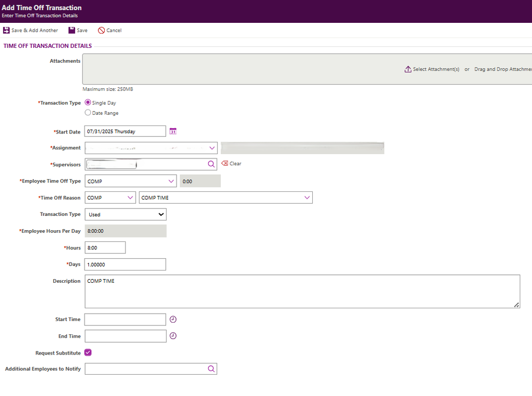This screenshot has height=396, width=532.
Task: Uncheck the Request Substitute checkbox
Action: coord(88,352)
